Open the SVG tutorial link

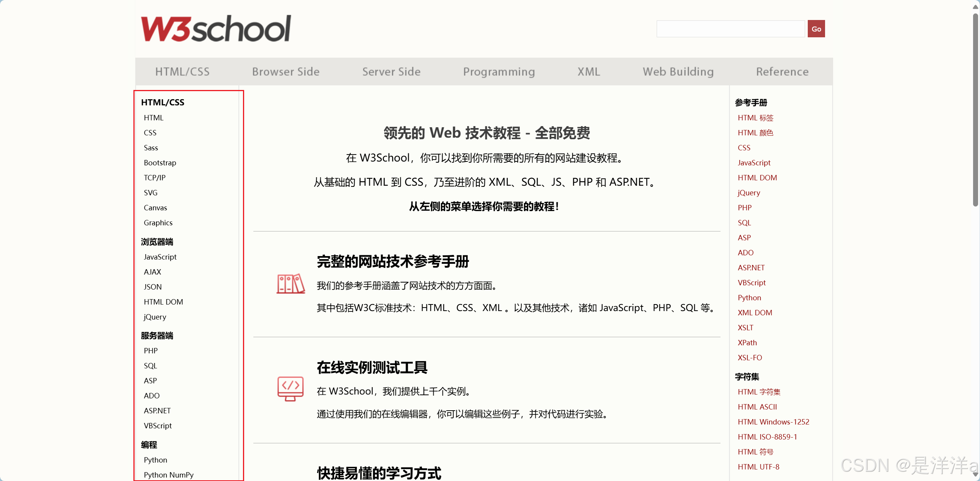(x=150, y=193)
